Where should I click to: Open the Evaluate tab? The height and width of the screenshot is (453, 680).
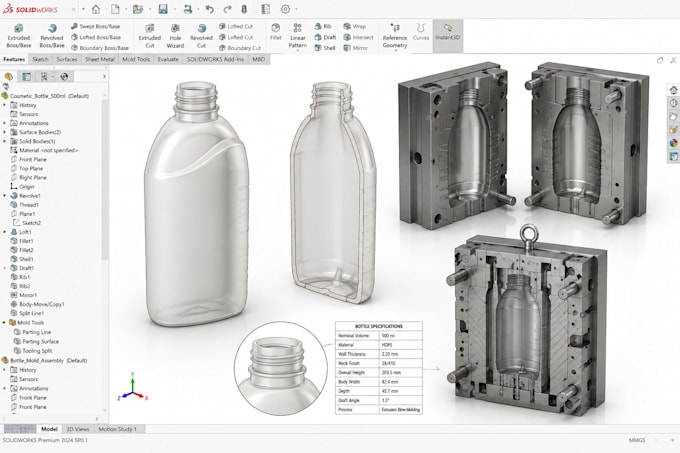tap(168, 59)
